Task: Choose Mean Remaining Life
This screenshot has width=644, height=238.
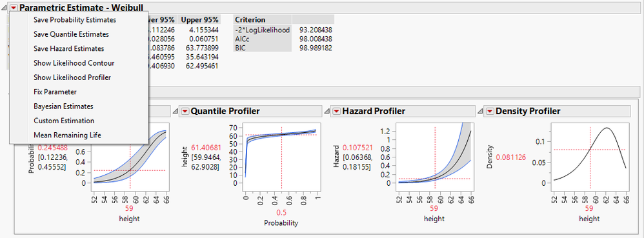Action: click(x=67, y=135)
